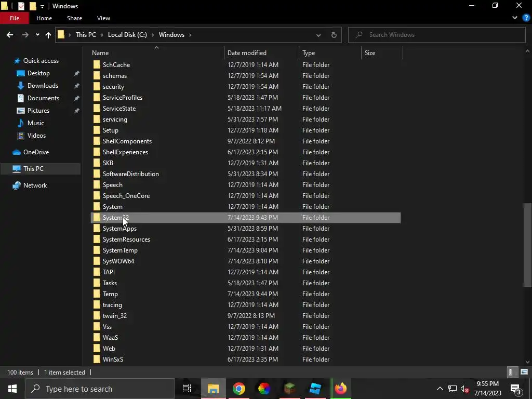
Task: Expand chevron after Windows in address bar
Action: click(x=190, y=35)
